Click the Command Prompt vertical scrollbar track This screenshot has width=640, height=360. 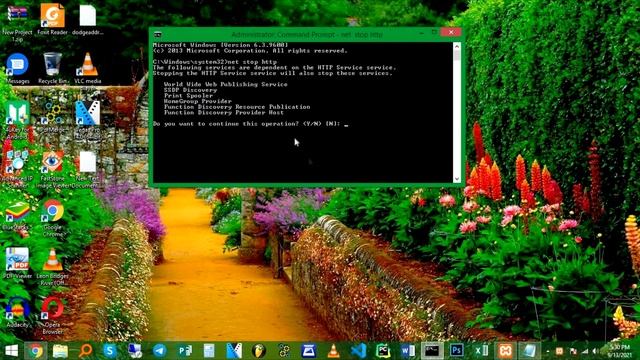457,112
